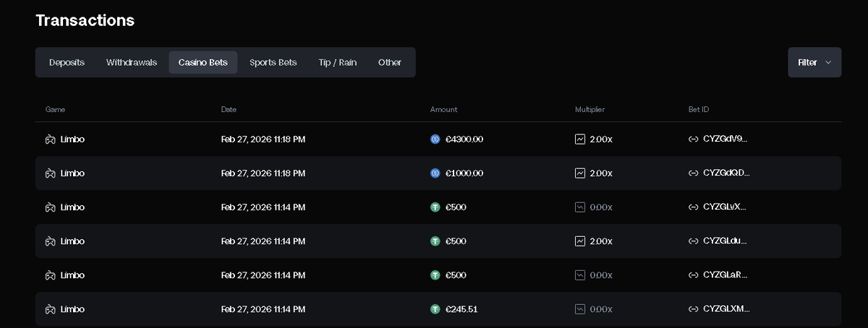
Task: Click the multiplier chart icon in CYZGdQD row
Action: click(x=580, y=173)
